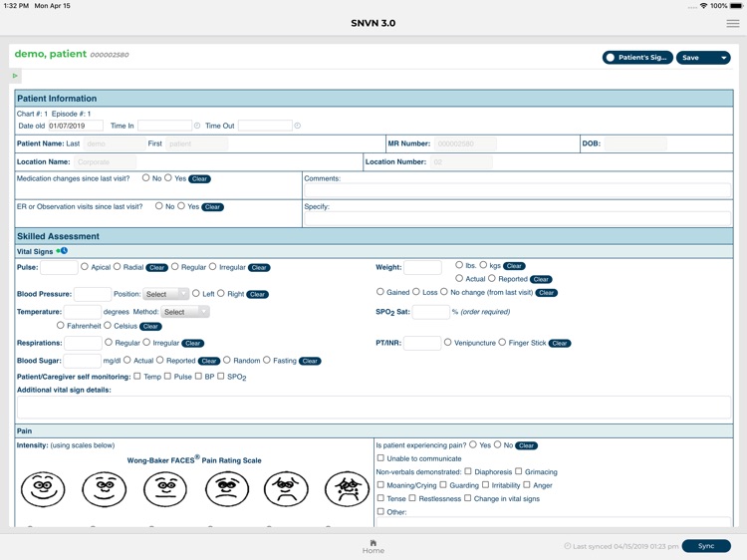Click the Time In clock icon

[x=197, y=126]
